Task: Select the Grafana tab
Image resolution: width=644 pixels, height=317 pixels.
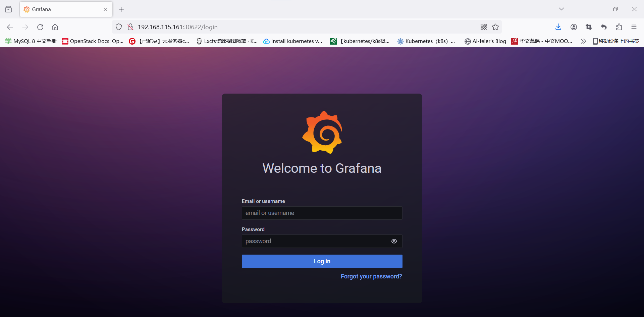Action: (x=66, y=9)
